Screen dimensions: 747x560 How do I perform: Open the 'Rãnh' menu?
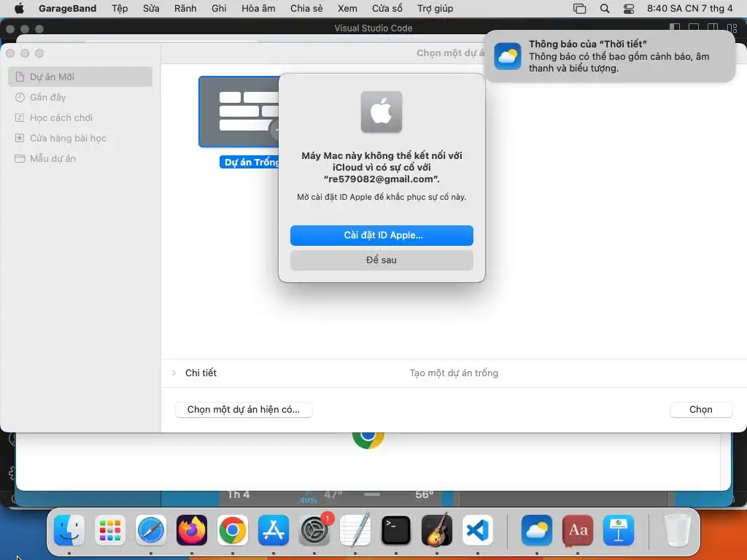click(185, 9)
